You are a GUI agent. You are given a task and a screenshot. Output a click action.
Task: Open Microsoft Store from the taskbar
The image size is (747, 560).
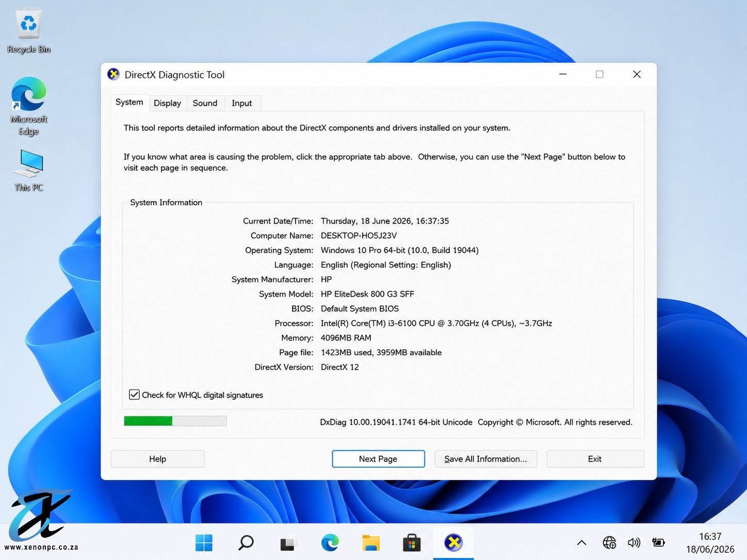pos(412,543)
